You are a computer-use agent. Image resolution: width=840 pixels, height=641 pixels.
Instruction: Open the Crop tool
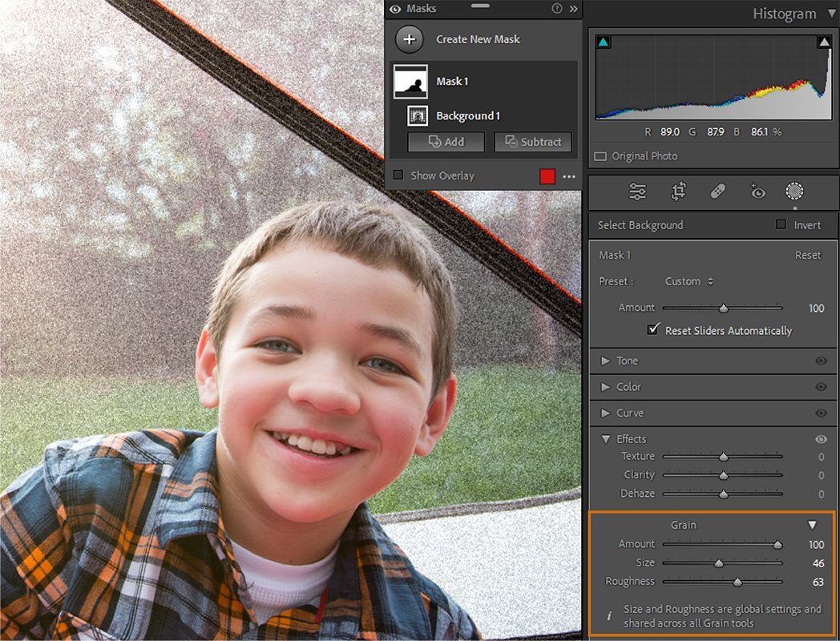677,191
